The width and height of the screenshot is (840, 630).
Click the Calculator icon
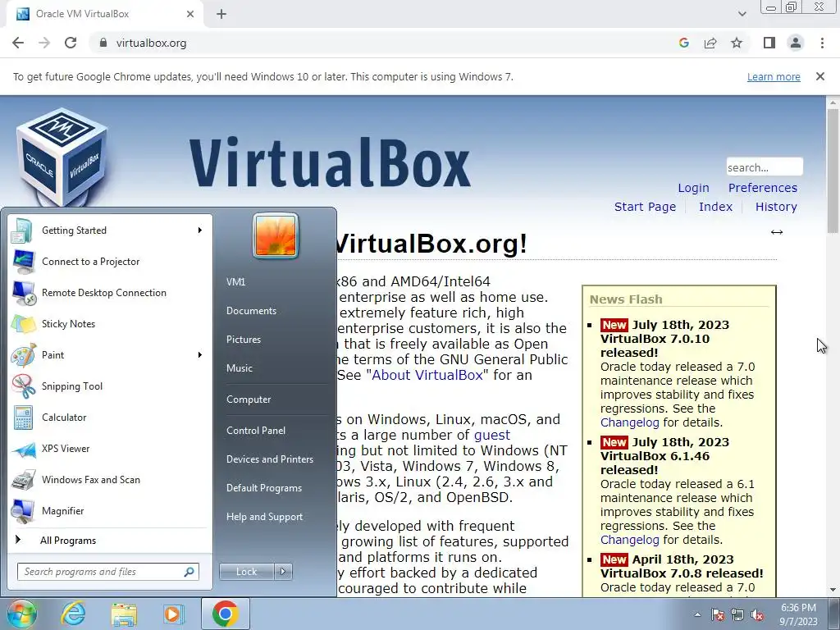click(23, 418)
